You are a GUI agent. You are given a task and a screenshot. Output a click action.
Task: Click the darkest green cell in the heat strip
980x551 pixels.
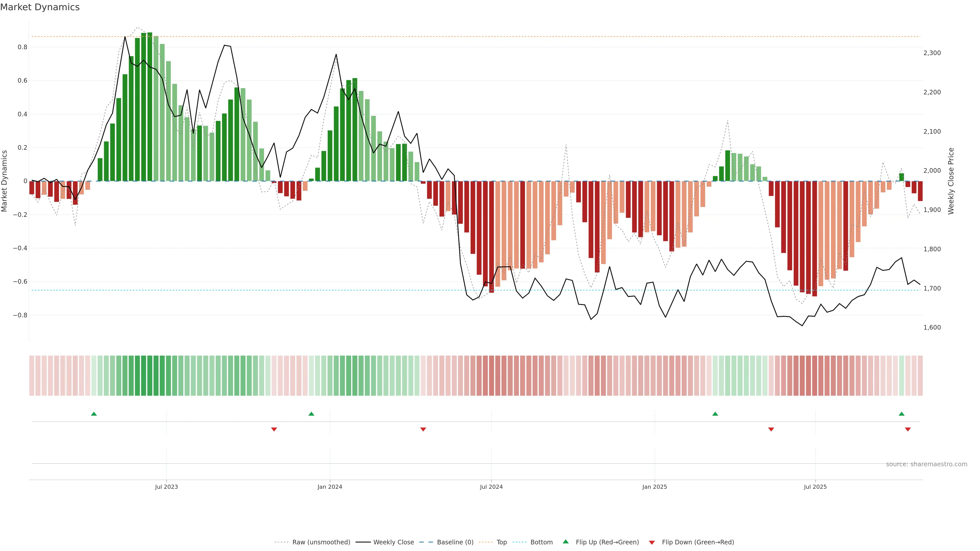(150, 376)
